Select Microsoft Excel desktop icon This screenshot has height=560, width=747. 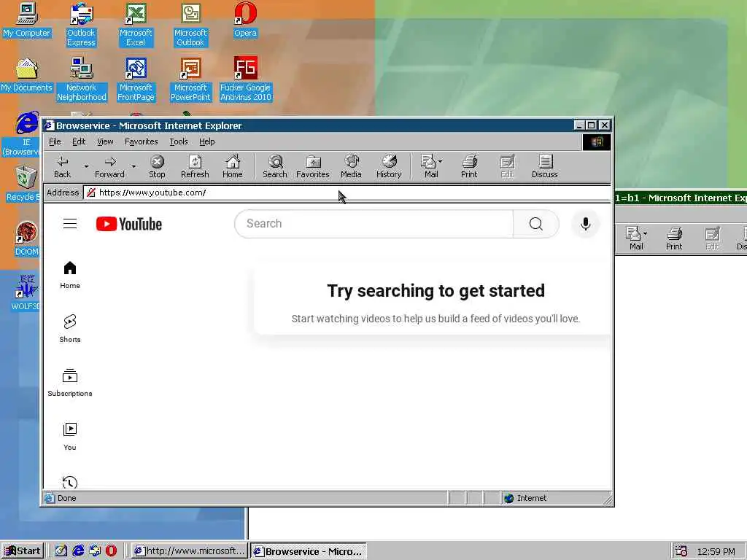pos(136,25)
